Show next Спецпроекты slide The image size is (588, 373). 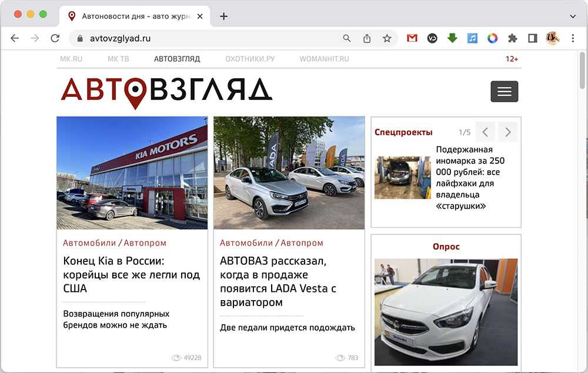(507, 132)
